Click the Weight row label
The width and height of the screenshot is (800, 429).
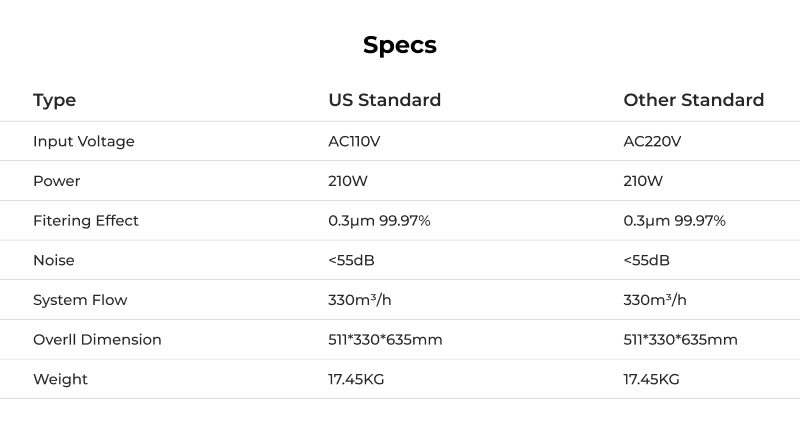tap(60, 379)
